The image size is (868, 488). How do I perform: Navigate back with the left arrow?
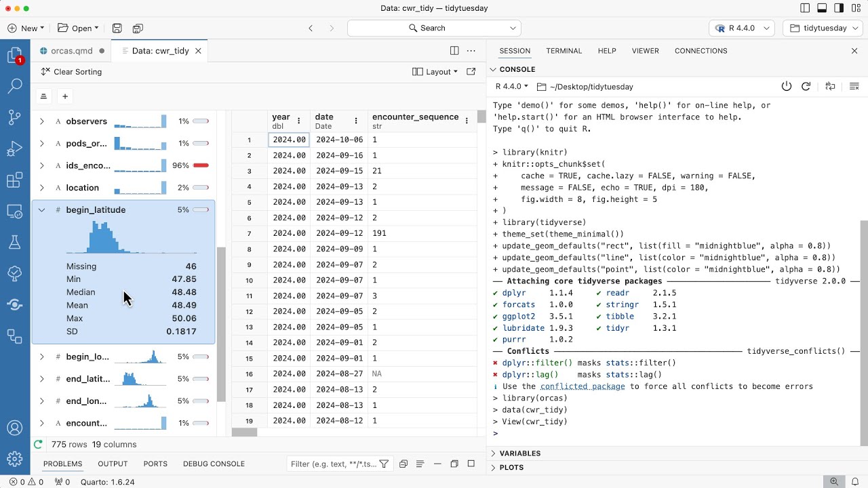click(311, 28)
